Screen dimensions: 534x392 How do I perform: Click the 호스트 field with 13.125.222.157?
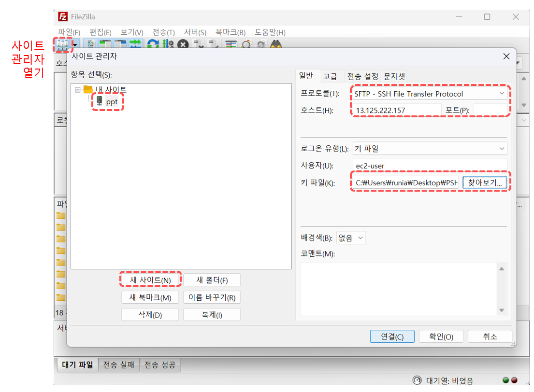[x=397, y=110]
